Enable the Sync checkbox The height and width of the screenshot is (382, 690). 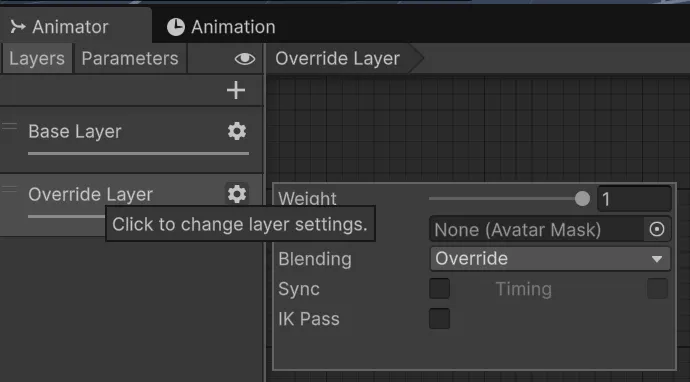click(440, 289)
